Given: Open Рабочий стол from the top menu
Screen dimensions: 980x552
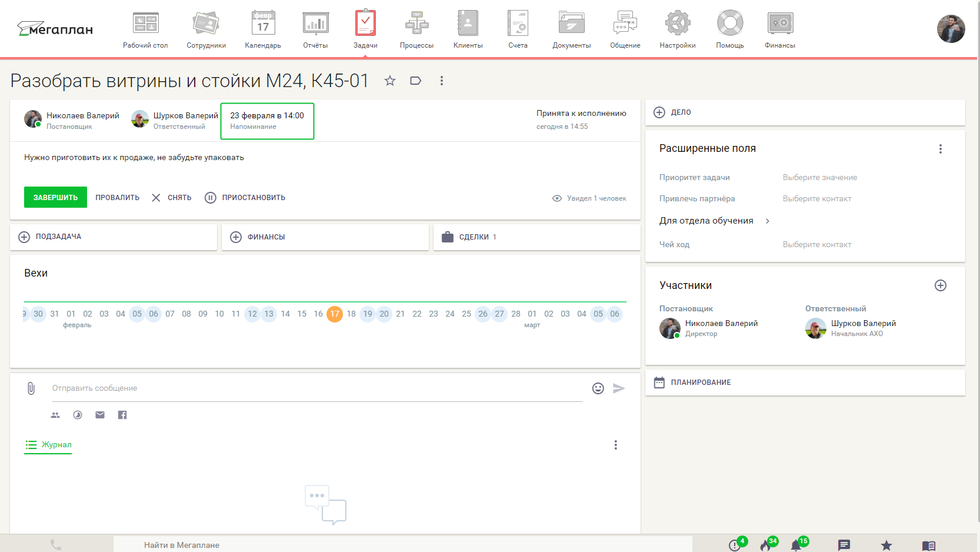Looking at the screenshot, I should (x=145, y=29).
